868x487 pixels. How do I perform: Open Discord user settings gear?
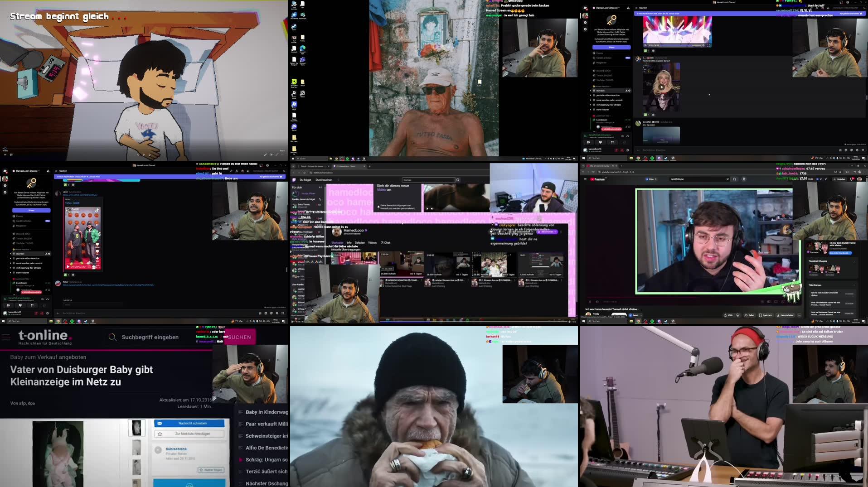pyautogui.click(x=48, y=313)
